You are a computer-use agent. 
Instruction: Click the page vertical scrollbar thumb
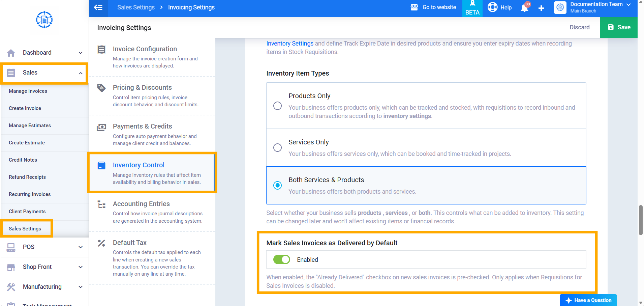(641, 220)
